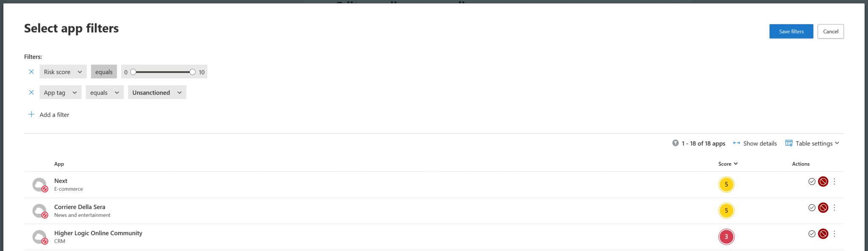Expand the Unsanctioned value dropdown
868x251 pixels.
pyautogui.click(x=157, y=92)
